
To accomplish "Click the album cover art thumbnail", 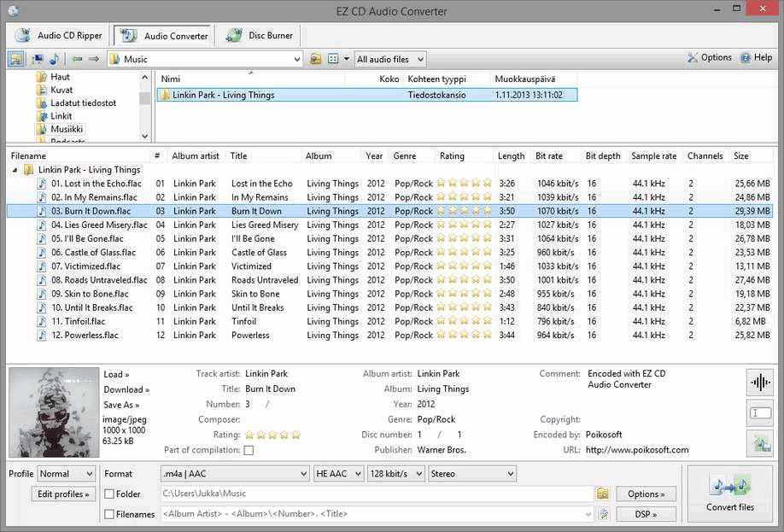I will [54, 412].
